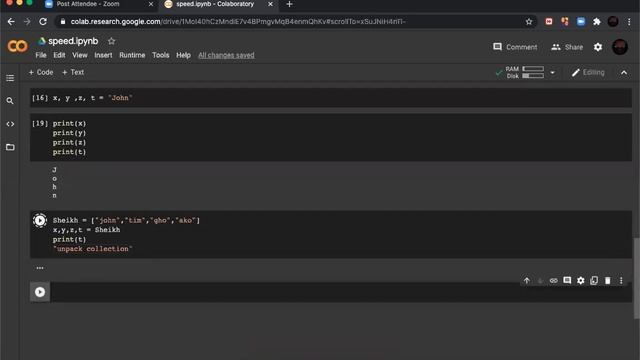Go back in browser history
The image size is (640, 360).
(x=11, y=22)
